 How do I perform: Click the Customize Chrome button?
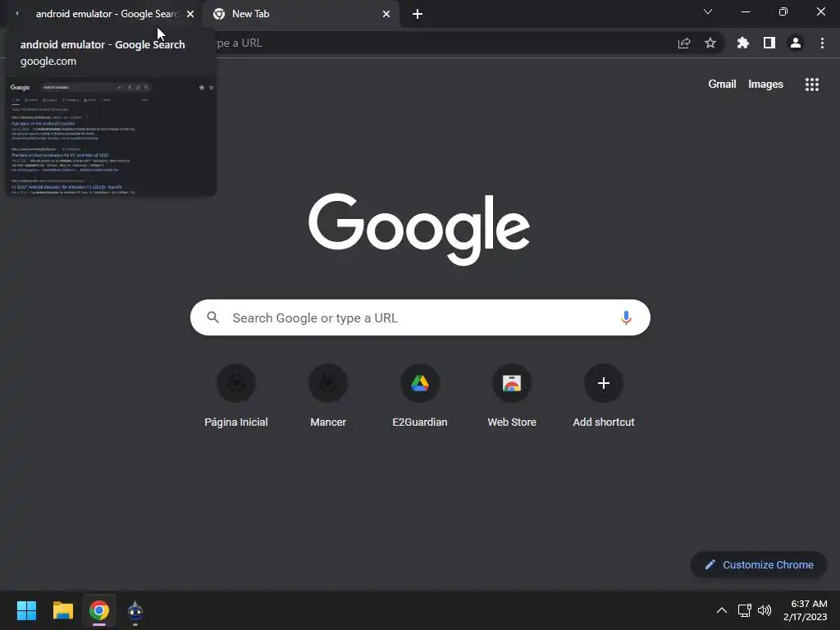coord(759,564)
